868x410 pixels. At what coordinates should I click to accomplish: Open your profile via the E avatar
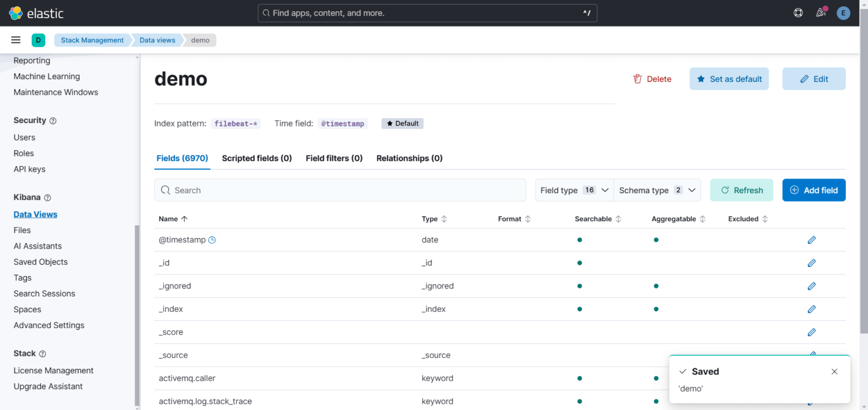[x=843, y=12]
